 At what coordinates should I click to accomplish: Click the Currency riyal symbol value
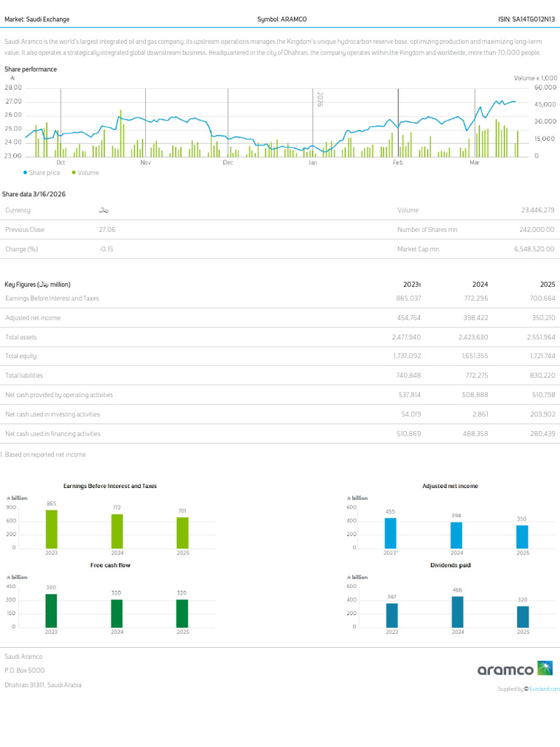click(104, 210)
